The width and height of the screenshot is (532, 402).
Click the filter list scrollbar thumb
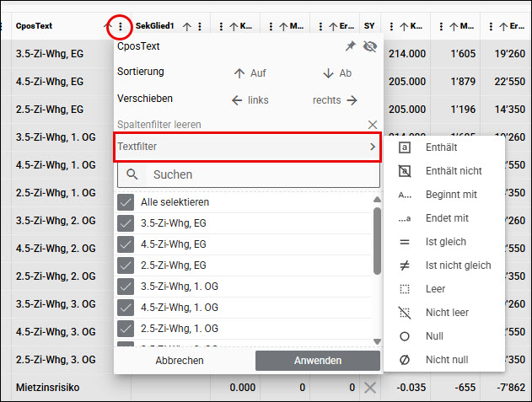(x=377, y=241)
